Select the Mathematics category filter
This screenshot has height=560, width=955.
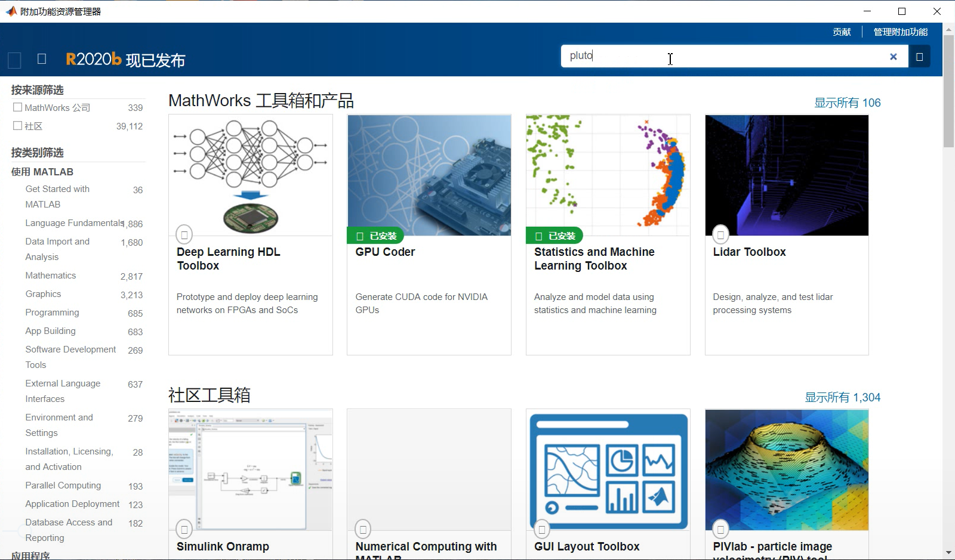click(x=50, y=275)
